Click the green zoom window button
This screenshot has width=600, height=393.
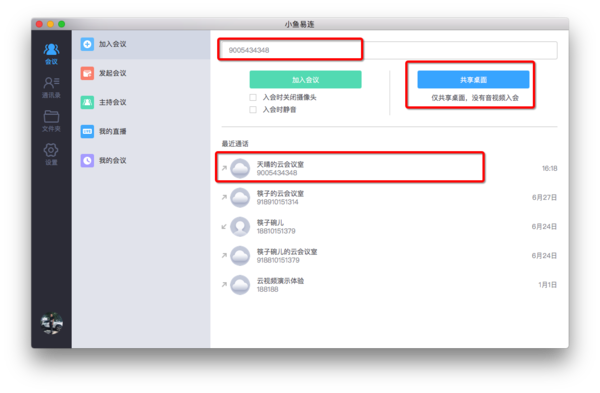(x=61, y=24)
